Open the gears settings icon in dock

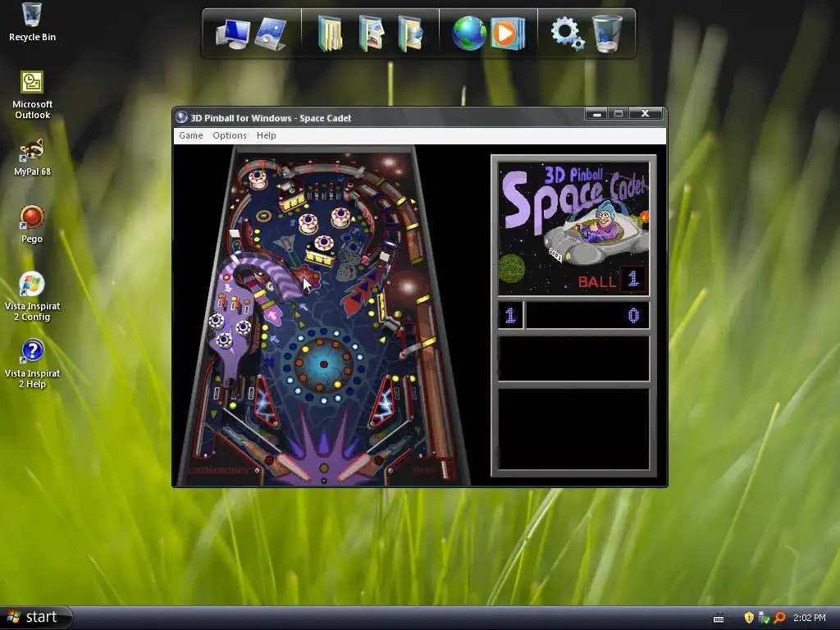click(x=568, y=33)
